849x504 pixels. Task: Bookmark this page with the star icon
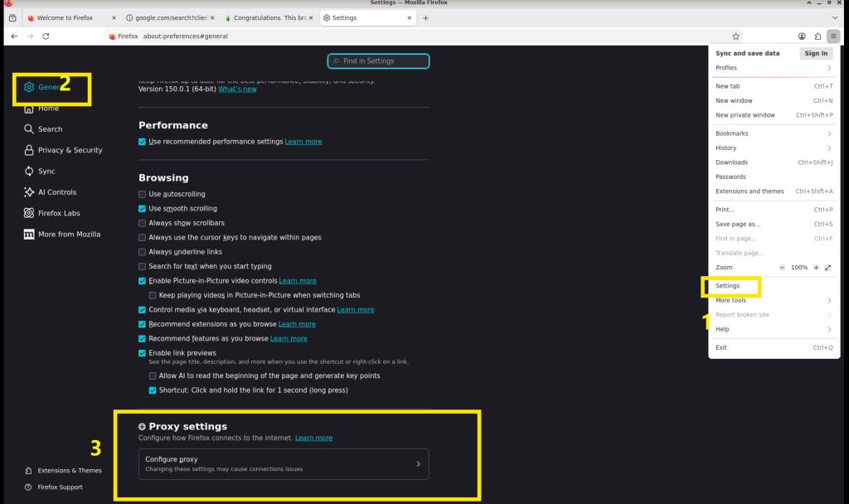[736, 36]
